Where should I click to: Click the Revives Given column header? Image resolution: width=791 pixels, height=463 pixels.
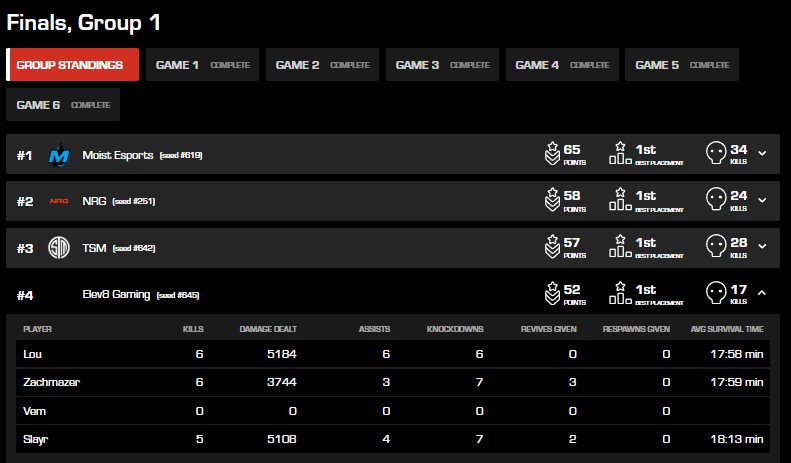548,329
